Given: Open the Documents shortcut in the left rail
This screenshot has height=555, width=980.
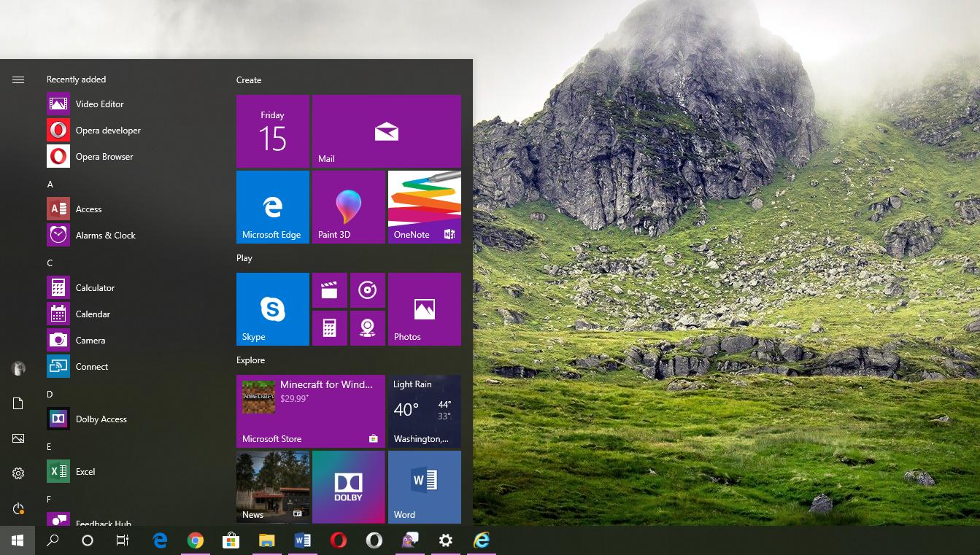Looking at the screenshot, I should [x=18, y=403].
